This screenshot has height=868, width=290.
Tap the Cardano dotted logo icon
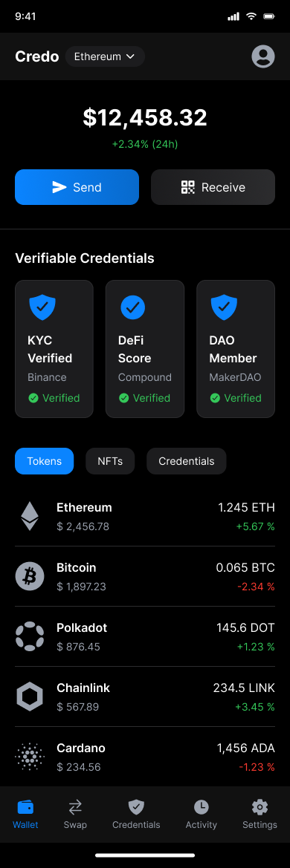[x=30, y=757]
